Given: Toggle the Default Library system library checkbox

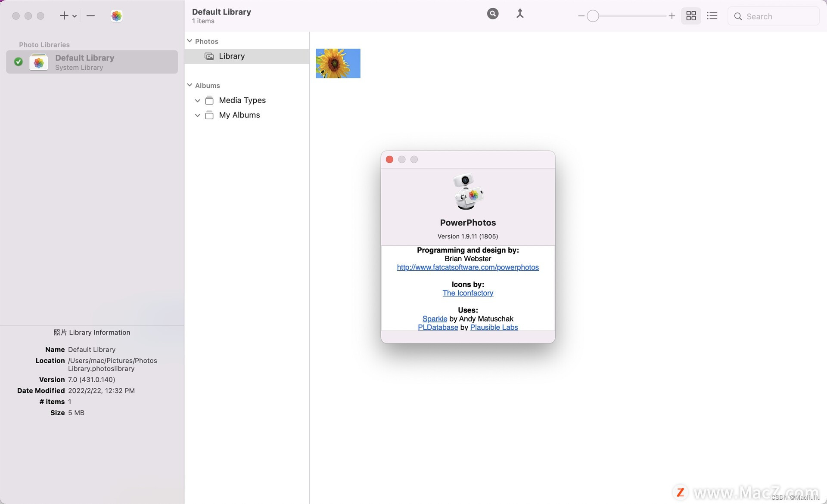Looking at the screenshot, I should coord(18,62).
